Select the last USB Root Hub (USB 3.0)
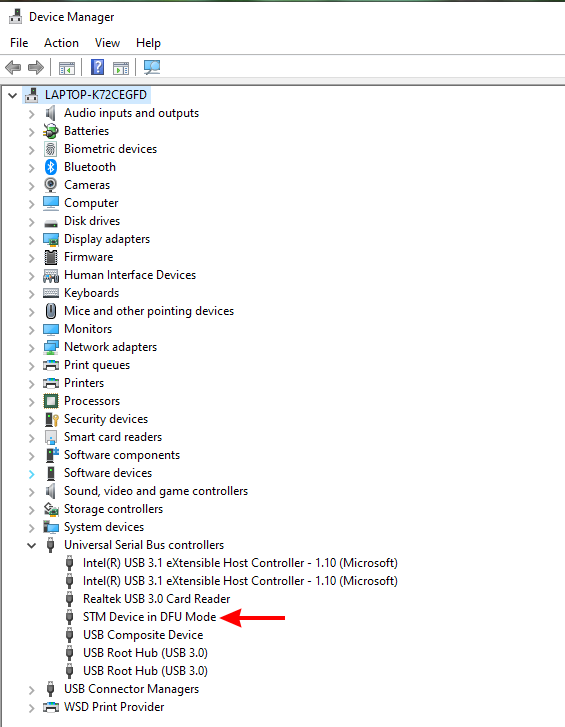 point(145,671)
